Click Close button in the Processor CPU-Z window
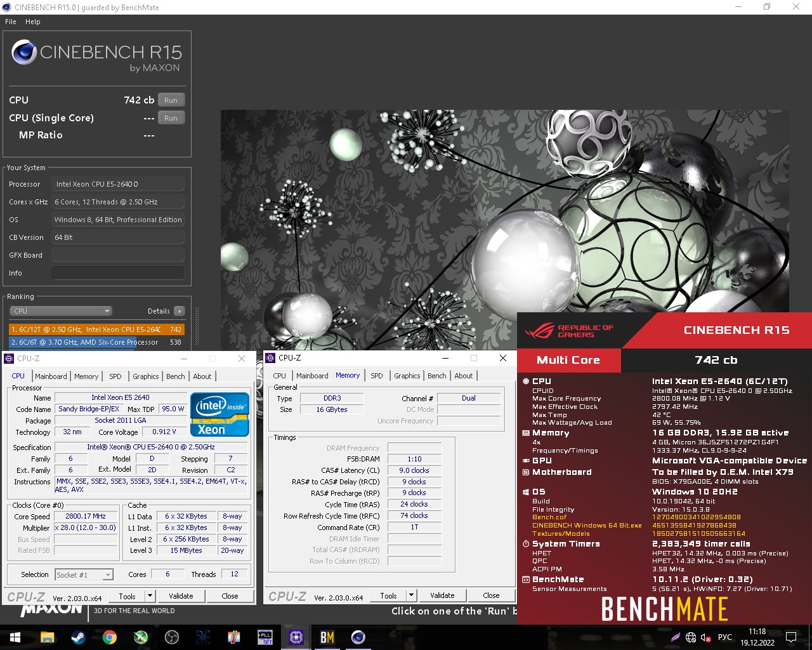Screen dimensions: 812x650 [x=230, y=596]
